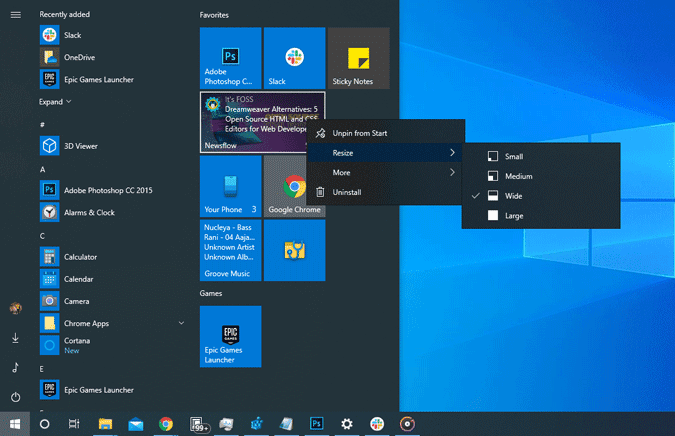675x436 pixels.
Task: Open the More submenu
Action: (385, 173)
